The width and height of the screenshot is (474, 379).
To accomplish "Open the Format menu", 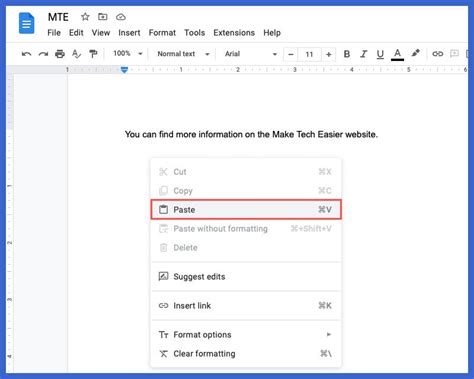I will [162, 33].
